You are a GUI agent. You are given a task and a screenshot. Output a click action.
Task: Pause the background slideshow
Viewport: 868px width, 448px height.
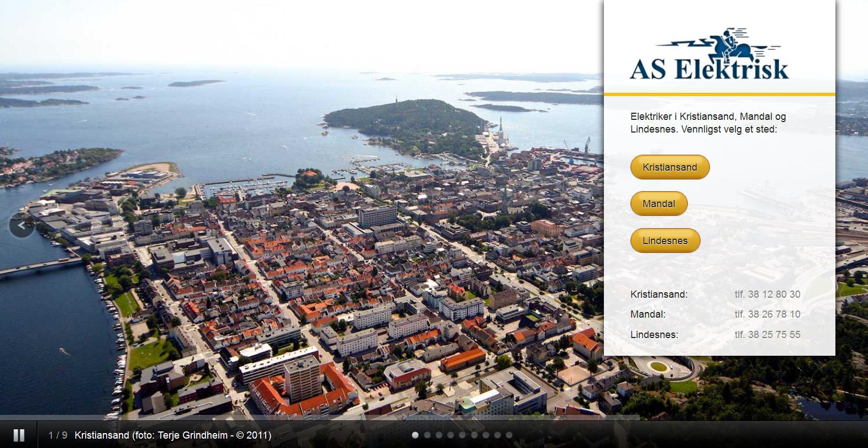pyautogui.click(x=19, y=435)
